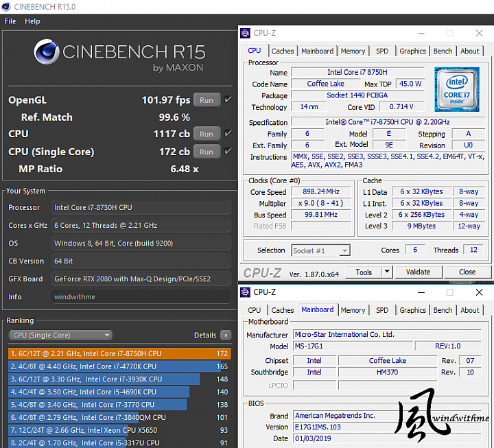
Task: Select ranking row 4 Intel Core i5-4690K
Action: click(119, 392)
